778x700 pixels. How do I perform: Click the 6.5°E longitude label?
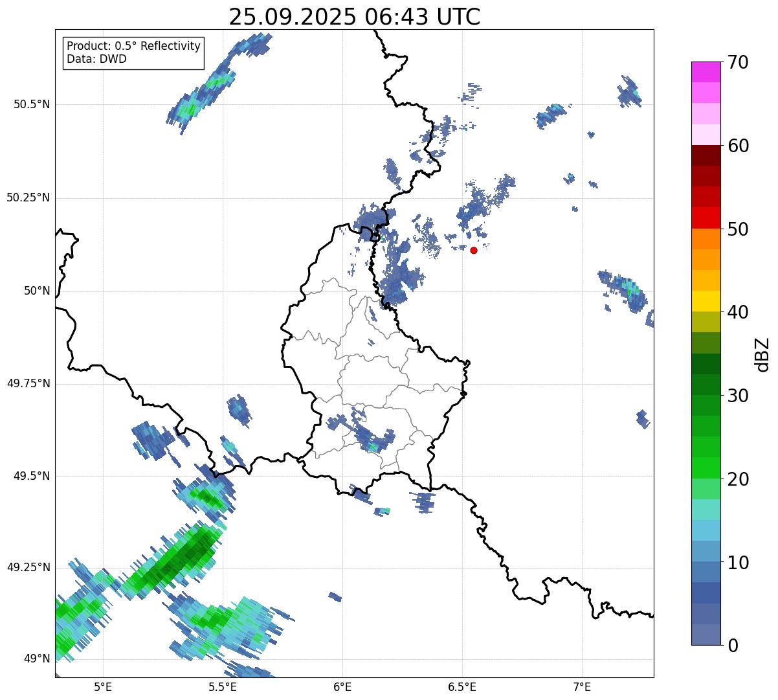pyautogui.click(x=462, y=686)
